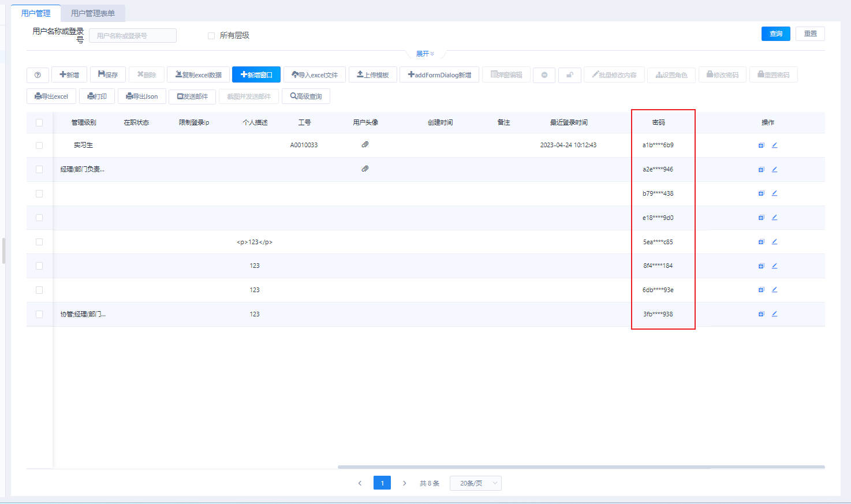Click the minus circle icon button
The width and height of the screenshot is (851, 504).
544,75
